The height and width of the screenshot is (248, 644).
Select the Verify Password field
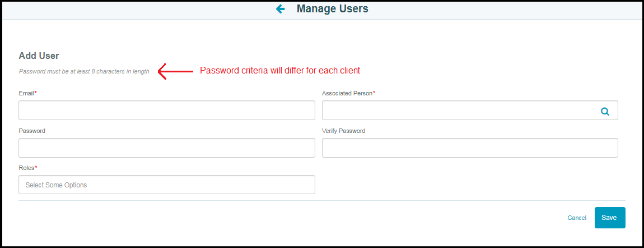[x=470, y=148]
